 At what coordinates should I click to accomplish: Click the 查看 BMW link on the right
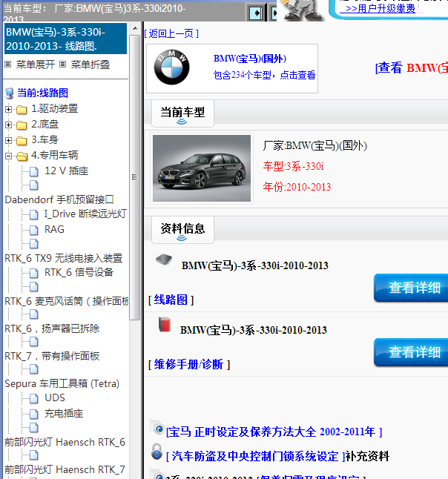412,67
